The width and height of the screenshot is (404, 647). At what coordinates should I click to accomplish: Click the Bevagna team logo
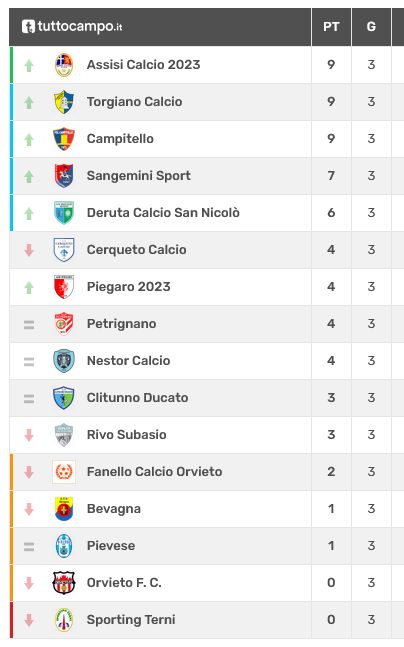[x=64, y=509]
